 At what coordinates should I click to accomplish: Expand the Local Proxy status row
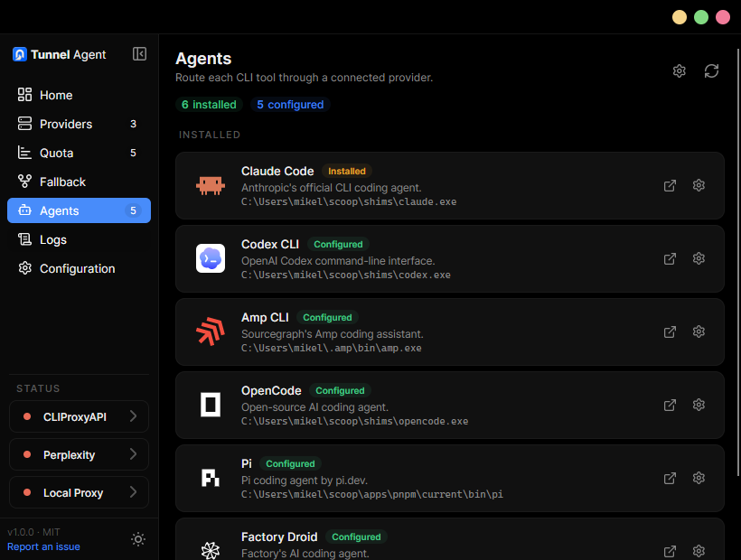coord(79,492)
